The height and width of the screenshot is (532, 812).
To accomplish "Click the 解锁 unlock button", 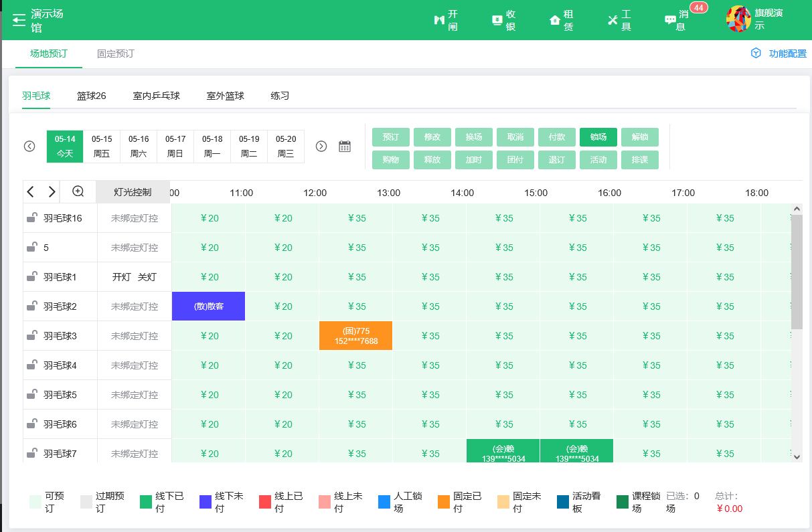I will point(640,137).
